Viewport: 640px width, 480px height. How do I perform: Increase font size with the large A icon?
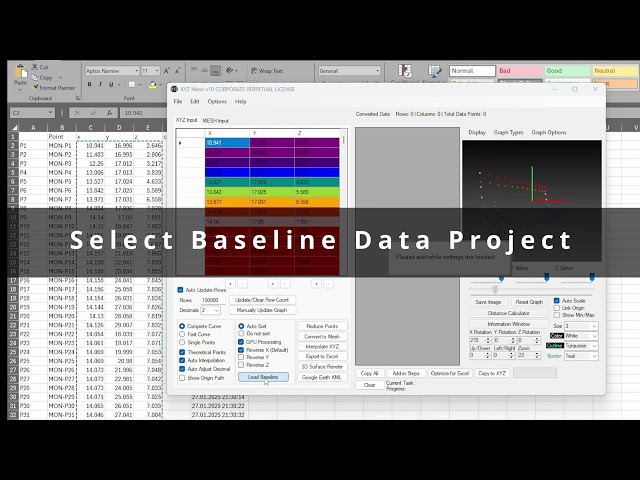pyautogui.click(x=167, y=71)
